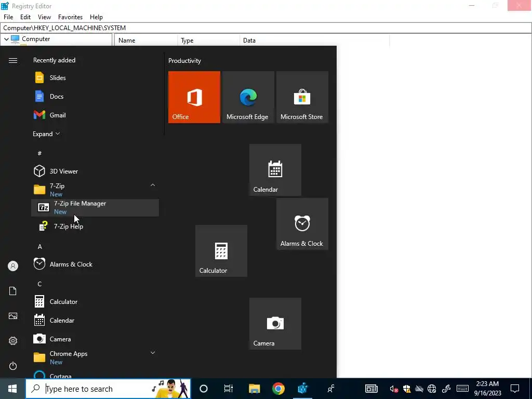Click the pen Windows Ink tray icon
This screenshot has height=399, width=532.
tap(446, 389)
